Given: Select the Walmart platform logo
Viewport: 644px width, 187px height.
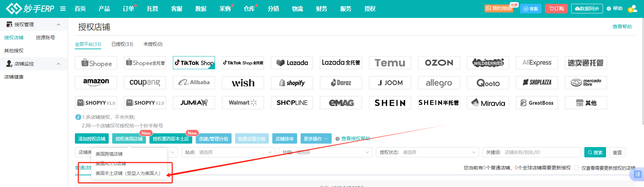Looking at the screenshot, I should tap(243, 103).
